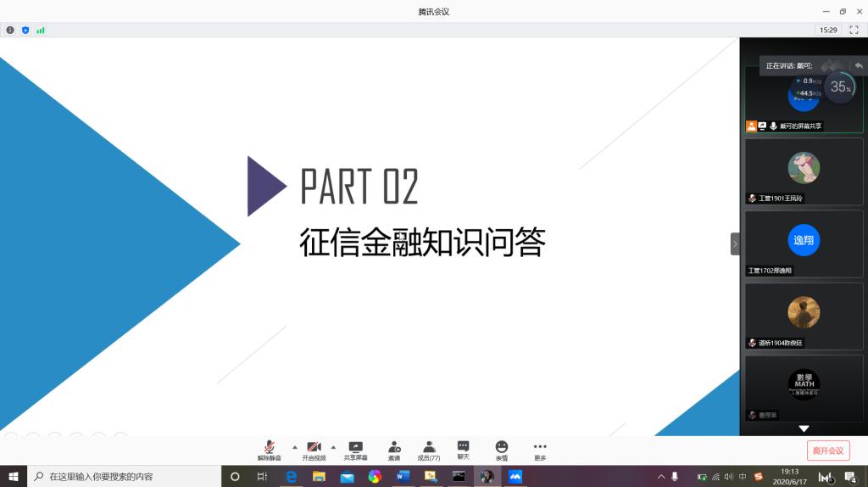Select 工管1901王凤玲 participant thumbnail

804,171
